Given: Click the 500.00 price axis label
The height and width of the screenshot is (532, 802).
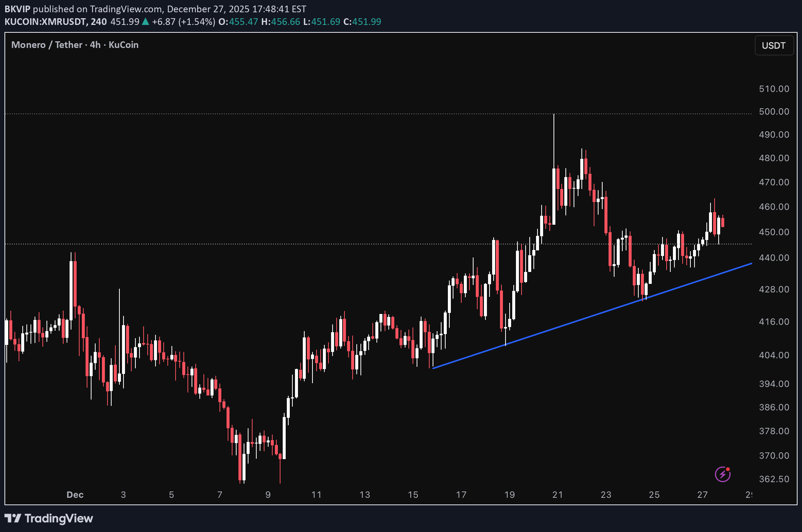Looking at the screenshot, I should (774, 112).
